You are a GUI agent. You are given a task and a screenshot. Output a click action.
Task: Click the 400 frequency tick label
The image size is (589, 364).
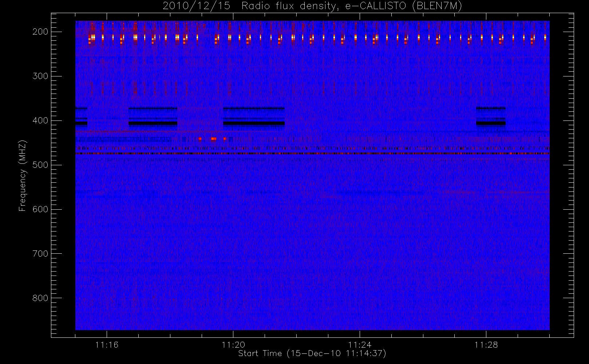40,120
